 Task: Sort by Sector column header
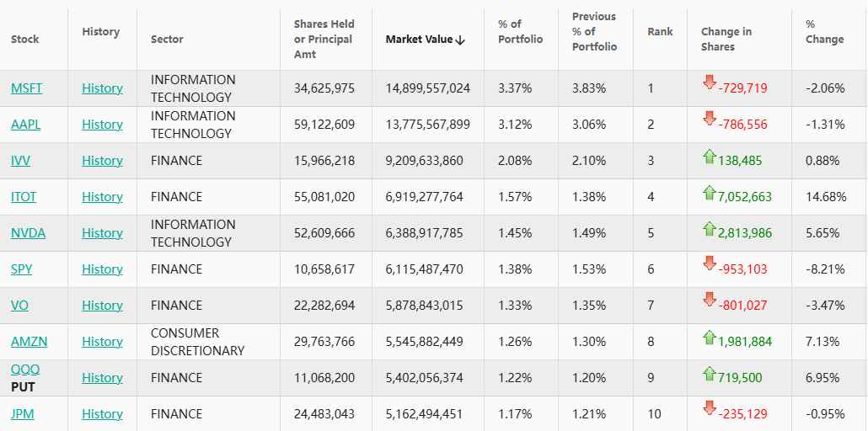pos(167,40)
